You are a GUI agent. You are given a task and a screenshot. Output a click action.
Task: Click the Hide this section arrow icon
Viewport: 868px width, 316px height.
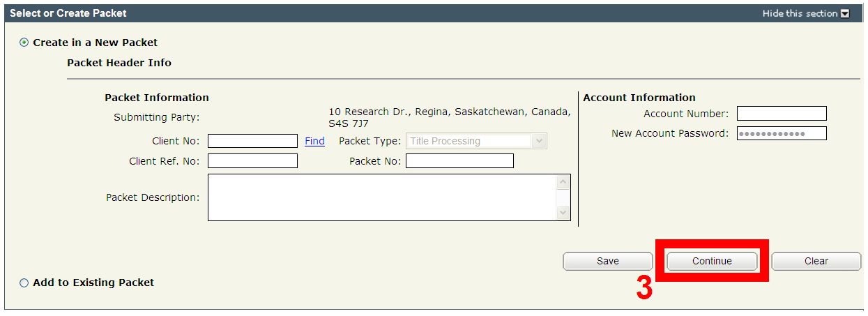(845, 13)
